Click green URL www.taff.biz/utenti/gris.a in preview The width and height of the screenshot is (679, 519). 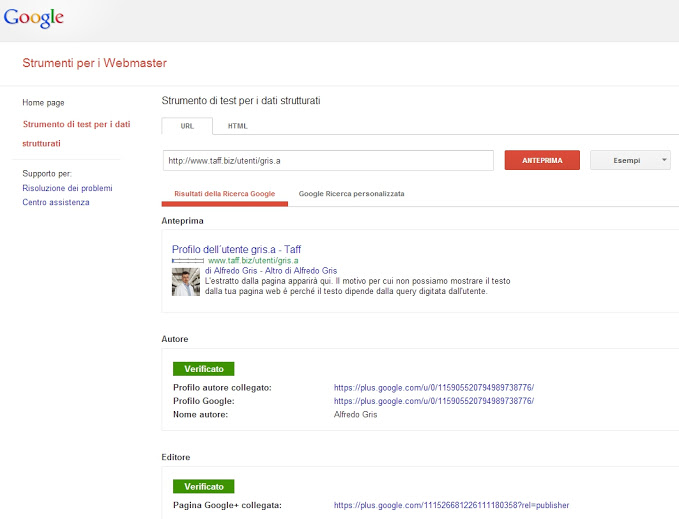tap(253, 261)
